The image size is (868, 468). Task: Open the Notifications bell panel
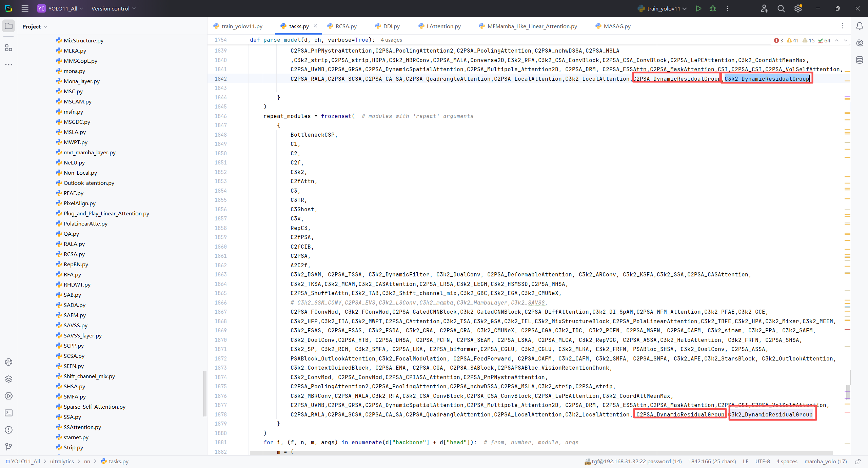pos(860,26)
